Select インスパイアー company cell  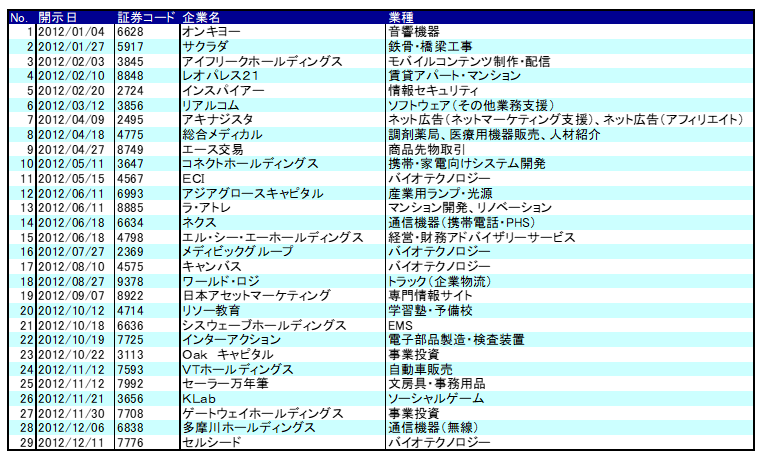(223, 91)
